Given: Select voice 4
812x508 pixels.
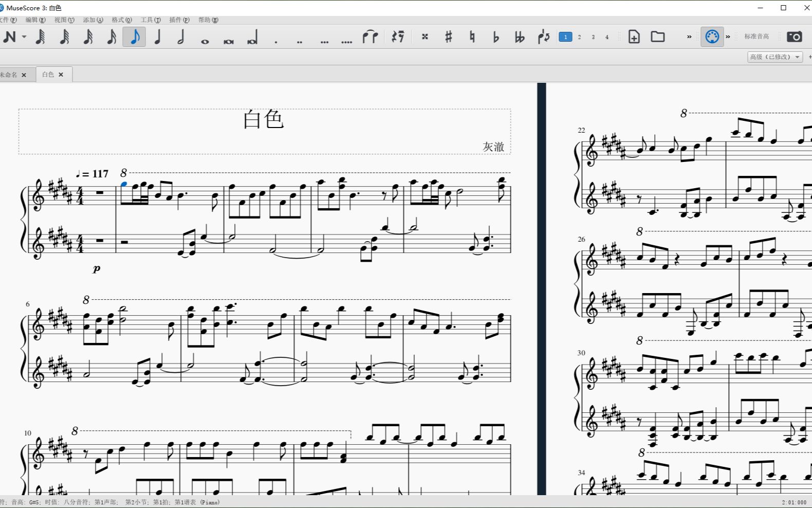Looking at the screenshot, I should click(x=607, y=37).
